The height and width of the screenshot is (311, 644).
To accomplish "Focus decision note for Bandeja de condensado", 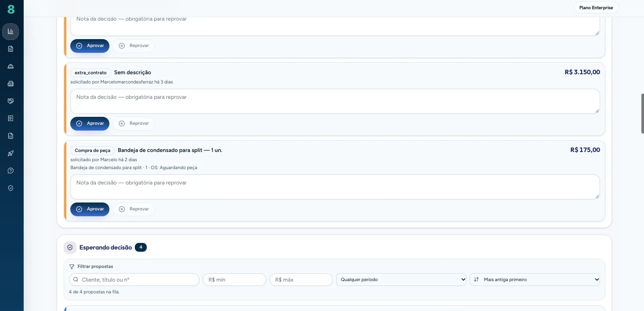I will (335, 187).
